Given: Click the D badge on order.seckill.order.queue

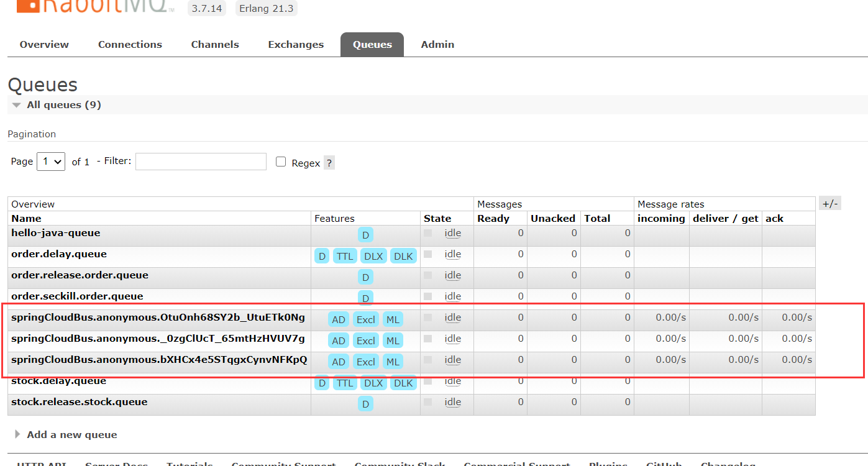Looking at the screenshot, I should tap(365, 298).
